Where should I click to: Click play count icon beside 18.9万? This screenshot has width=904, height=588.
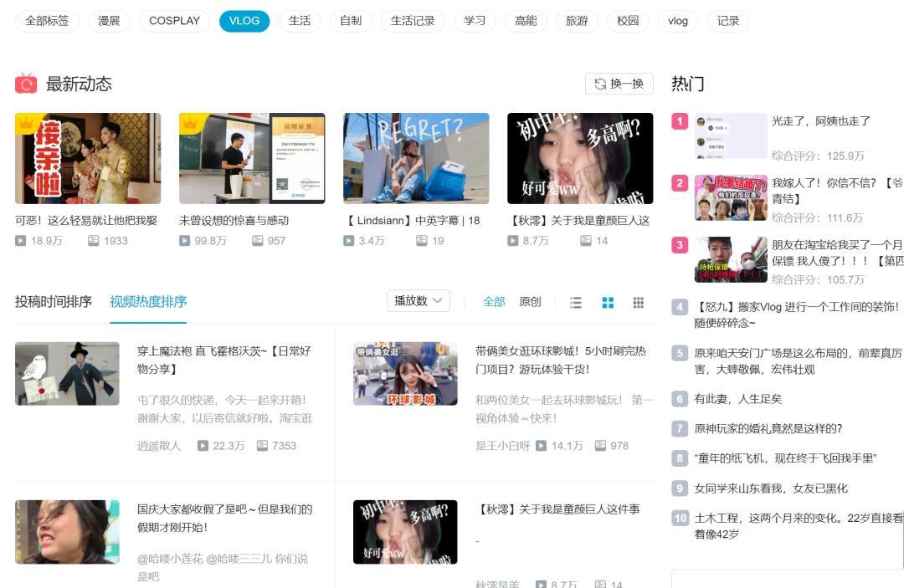click(21, 241)
